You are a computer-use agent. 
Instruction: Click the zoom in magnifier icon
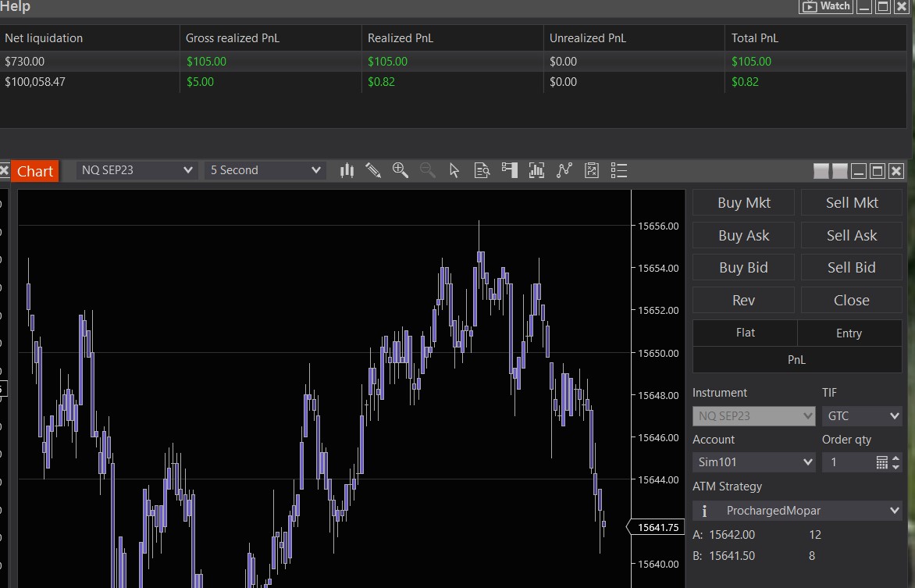pos(401,170)
